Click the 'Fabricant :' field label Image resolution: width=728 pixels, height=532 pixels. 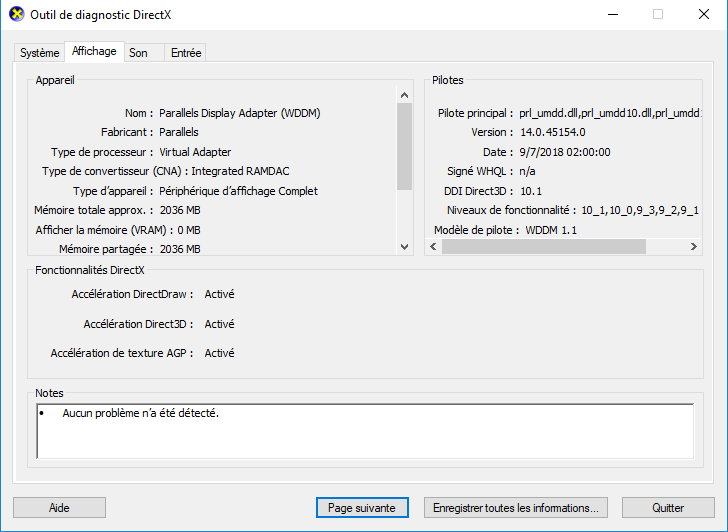pos(127,132)
